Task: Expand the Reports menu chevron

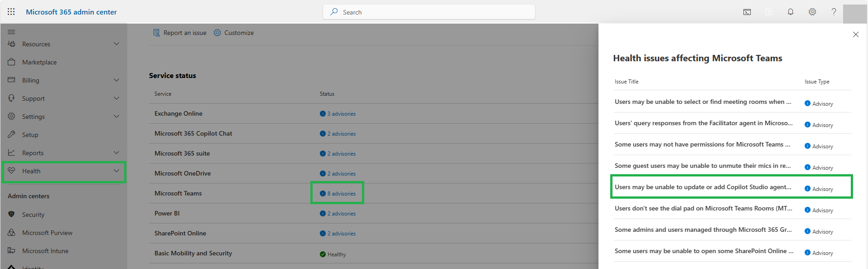Action: coord(116,153)
